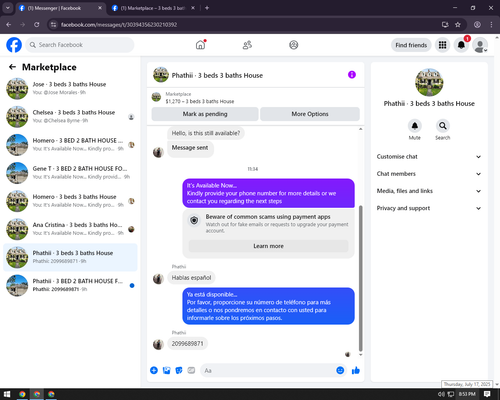The height and width of the screenshot is (400, 500).
Task: Click the chat messages vertical scrollbar
Action: (x=360, y=278)
